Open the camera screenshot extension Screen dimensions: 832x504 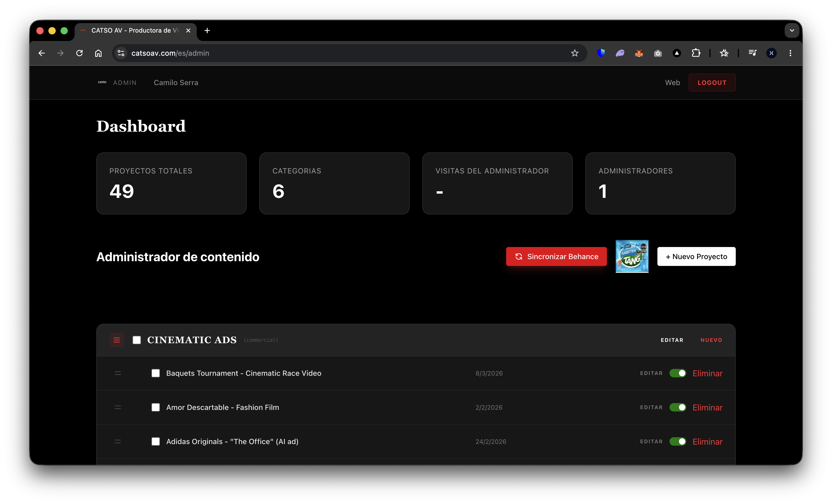tap(658, 53)
